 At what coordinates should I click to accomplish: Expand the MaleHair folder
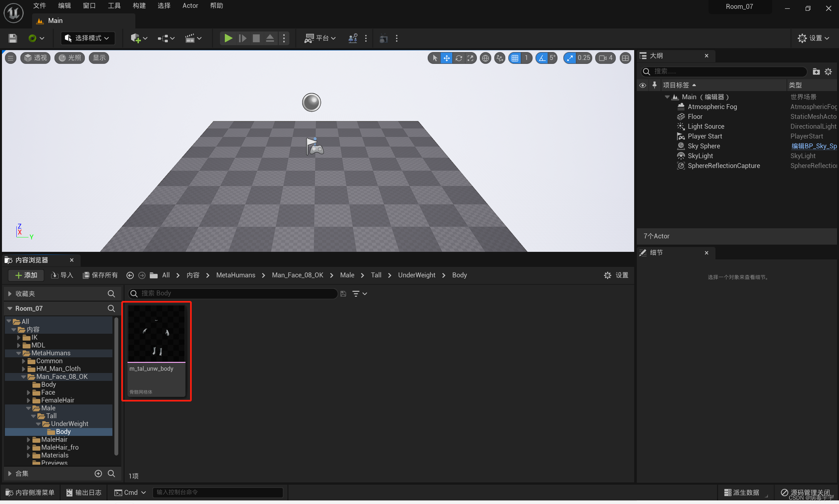click(x=29, y=439)
